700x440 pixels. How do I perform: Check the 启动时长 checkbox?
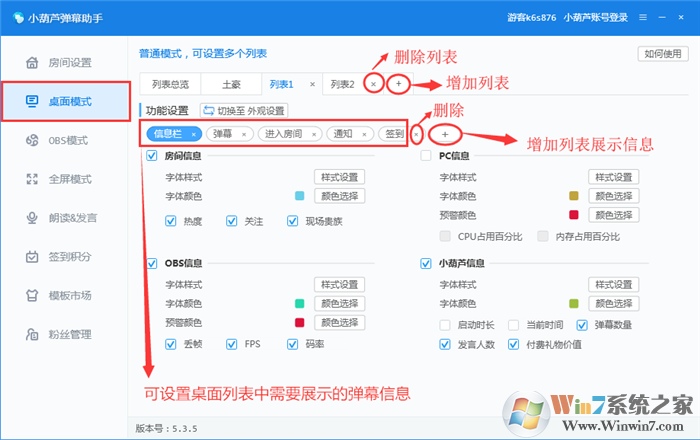coord(445,325)
